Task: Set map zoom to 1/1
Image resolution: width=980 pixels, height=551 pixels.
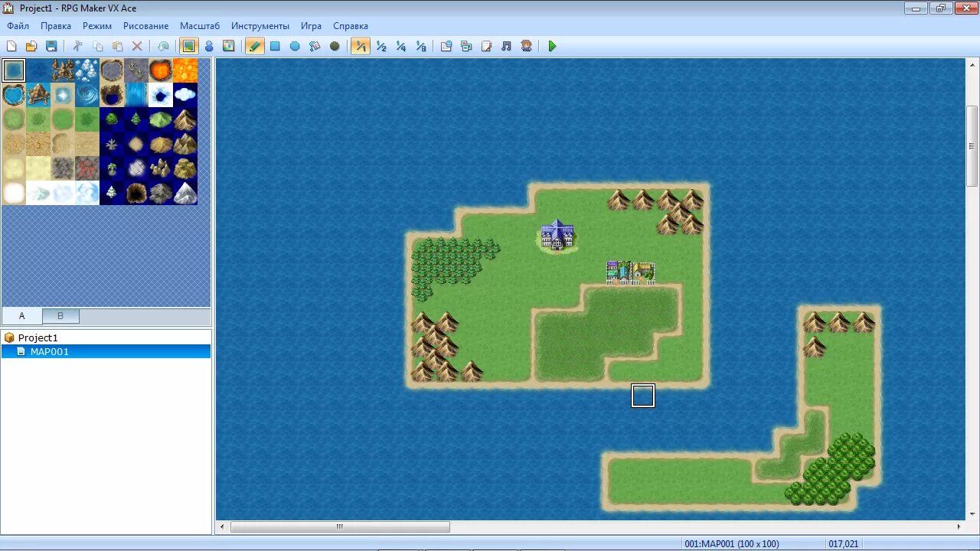Action: (361, 47)
